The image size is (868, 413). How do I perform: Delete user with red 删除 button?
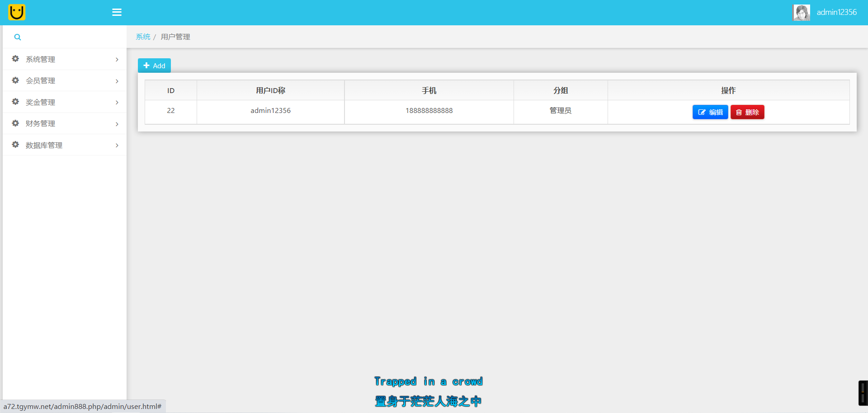point(747,112)
